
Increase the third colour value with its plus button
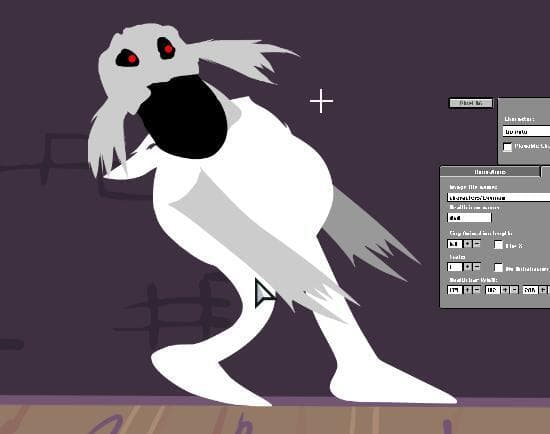point(543,290)
